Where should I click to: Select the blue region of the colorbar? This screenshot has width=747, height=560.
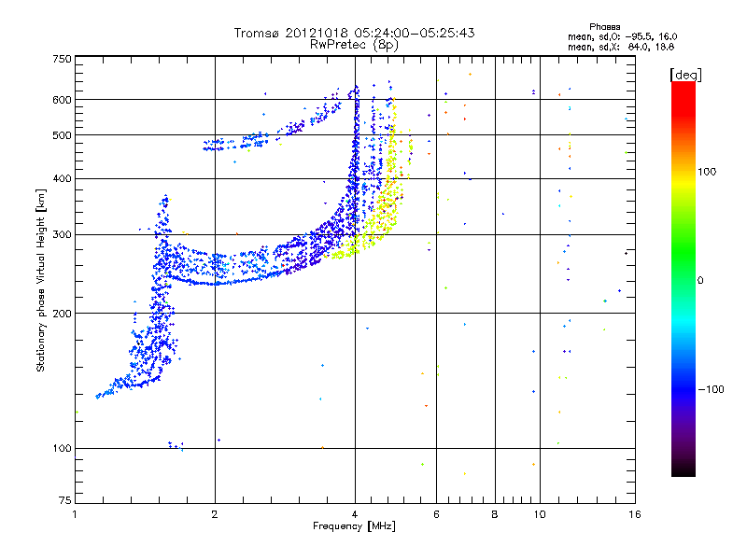(x=683, y=373)
